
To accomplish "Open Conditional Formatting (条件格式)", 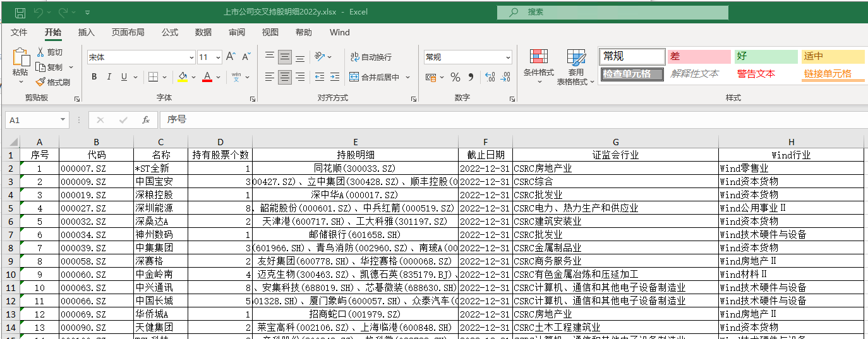I will (x=538, y=67).
